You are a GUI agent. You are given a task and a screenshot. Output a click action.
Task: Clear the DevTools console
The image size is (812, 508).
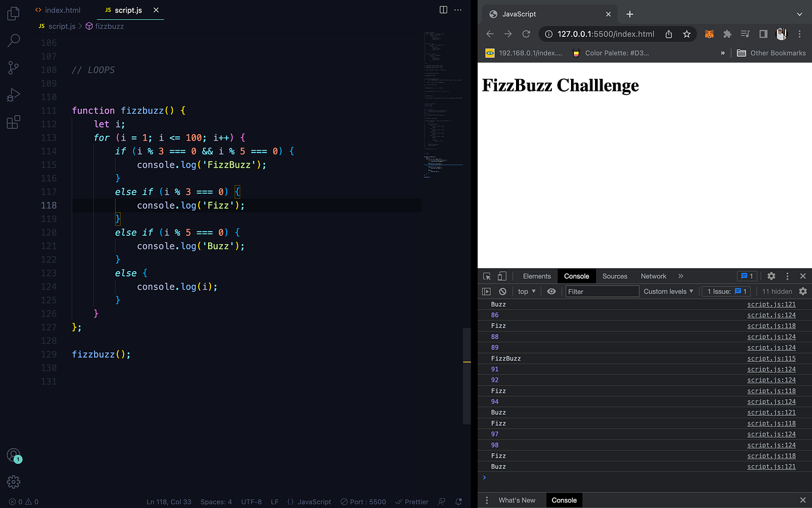click(x=502, y=291)
